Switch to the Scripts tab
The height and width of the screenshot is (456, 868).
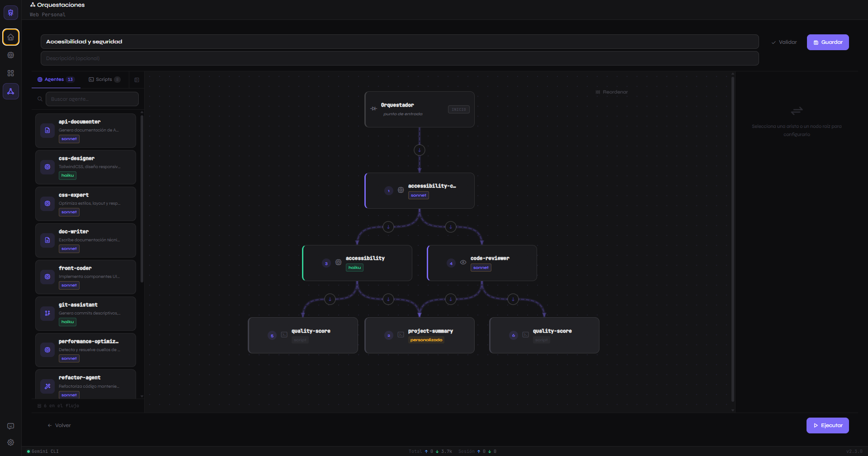(x=104, y=80)
